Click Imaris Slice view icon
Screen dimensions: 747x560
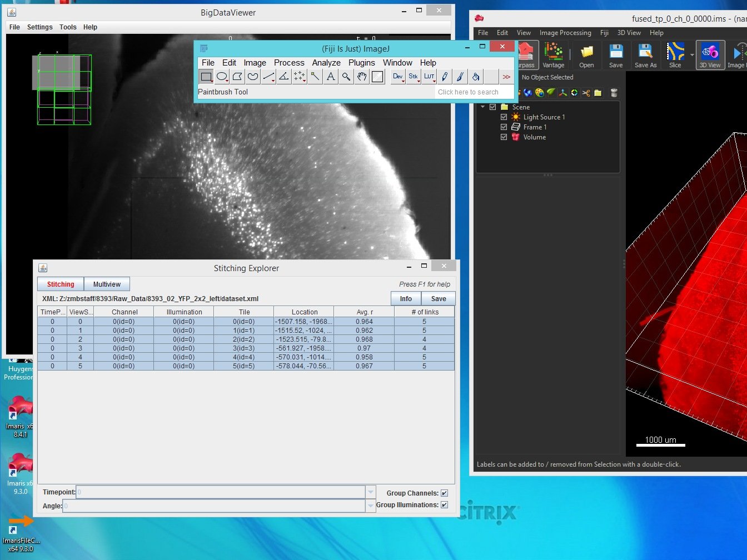click(675, 56)
